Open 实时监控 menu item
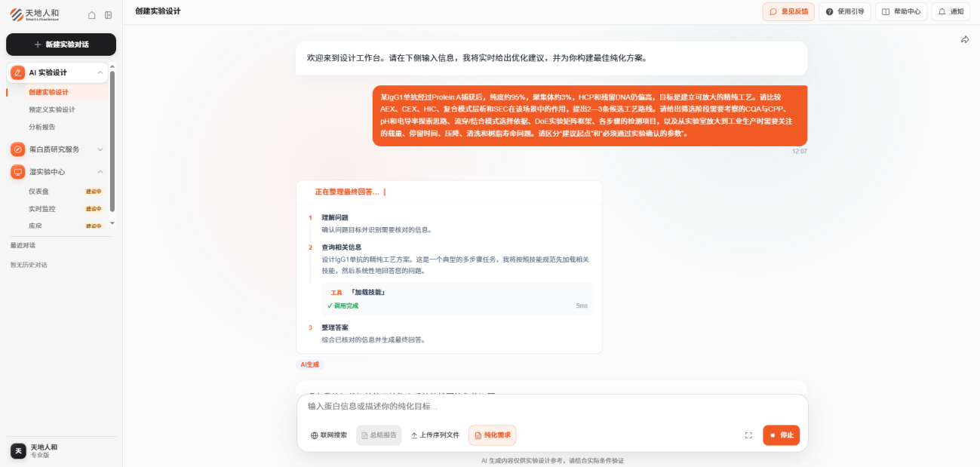The width and height of the screenshot is (980, 467). [42, 209]
